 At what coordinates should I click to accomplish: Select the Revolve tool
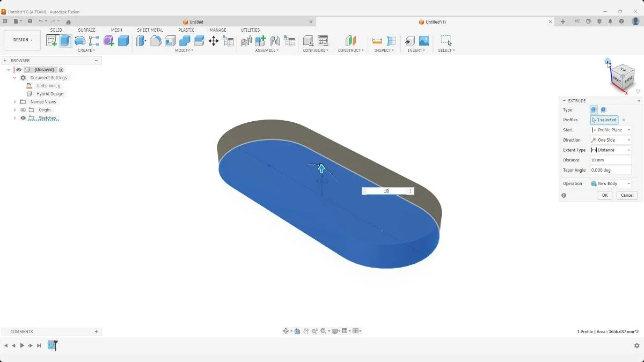tap(80, 41)
